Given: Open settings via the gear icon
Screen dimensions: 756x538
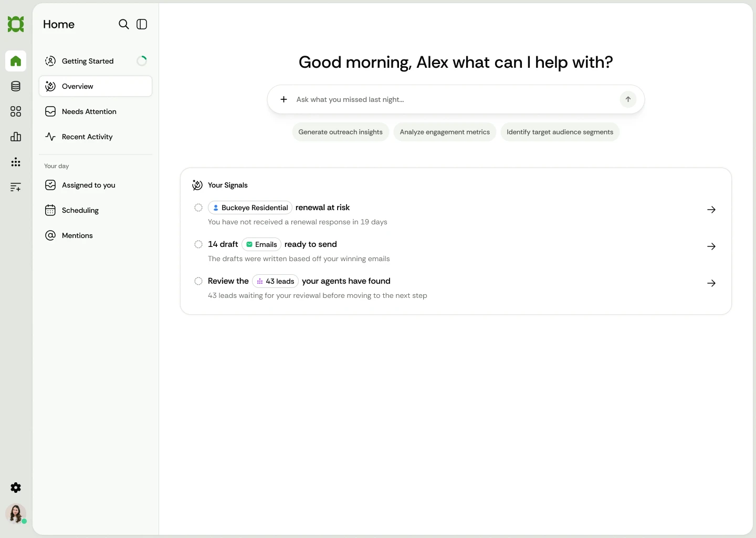Looking at the screenshot, I should click(x=16, y=488).
